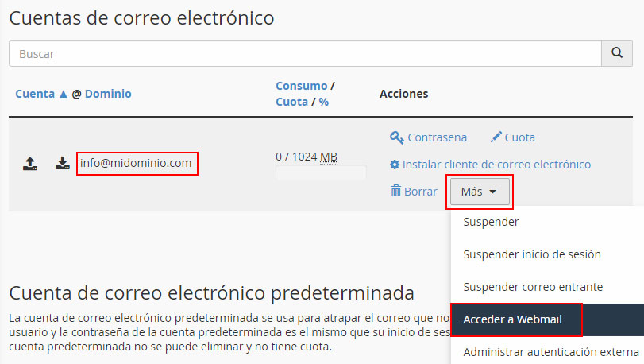Click the pencil icon for Cuota
Screen dimensions: 644x364
[x=496, y=137]
